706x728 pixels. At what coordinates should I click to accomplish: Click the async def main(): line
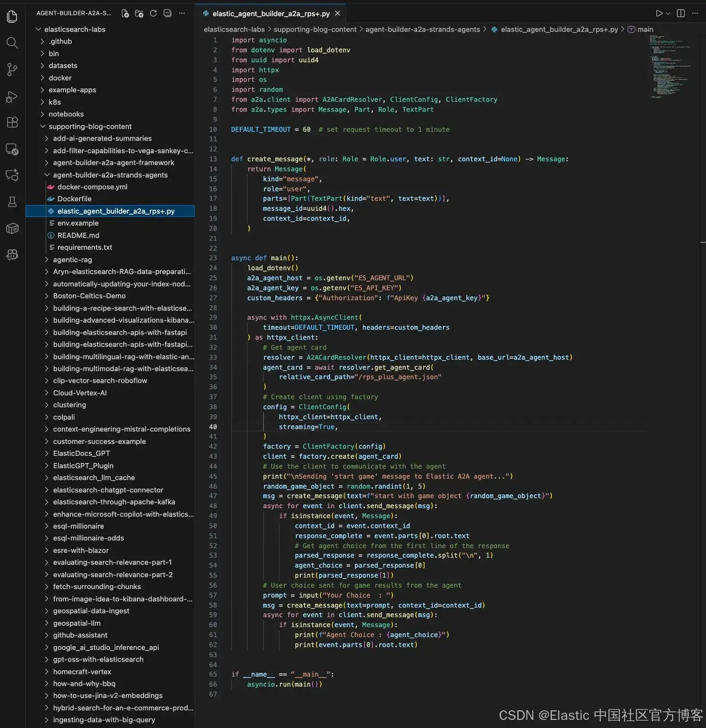coord(265,258)
